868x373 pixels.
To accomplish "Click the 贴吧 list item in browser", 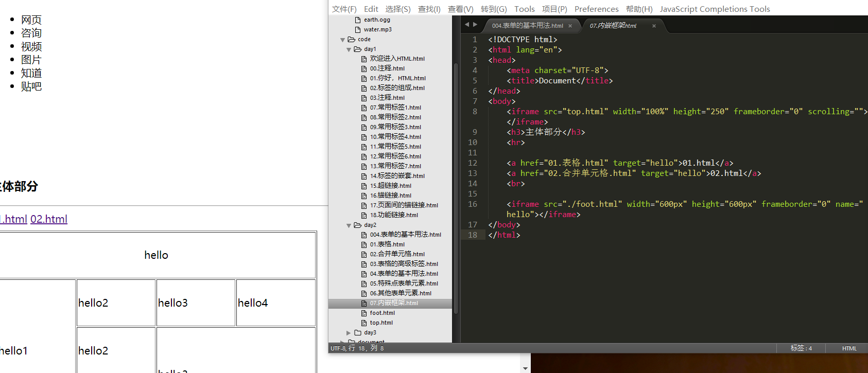I will [31, 86].
